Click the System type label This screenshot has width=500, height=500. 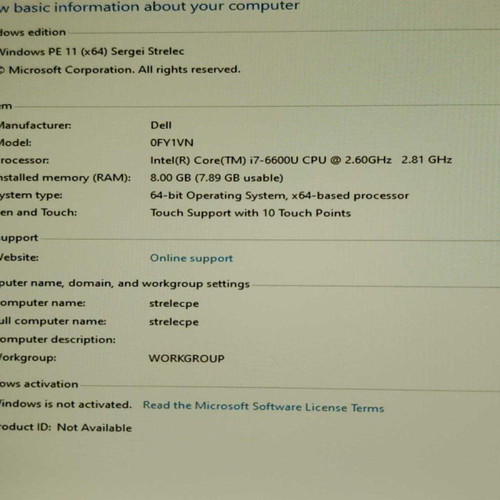[31, 195]
